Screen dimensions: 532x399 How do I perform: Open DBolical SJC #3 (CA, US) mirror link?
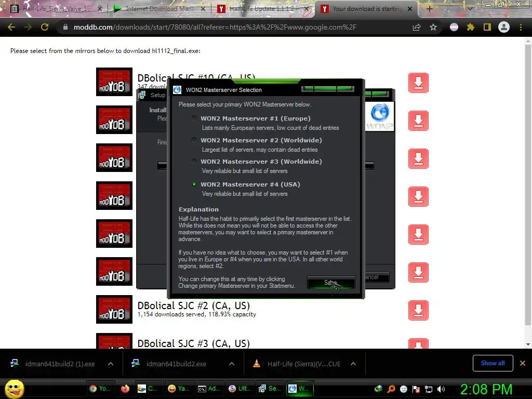click(193, 343)
